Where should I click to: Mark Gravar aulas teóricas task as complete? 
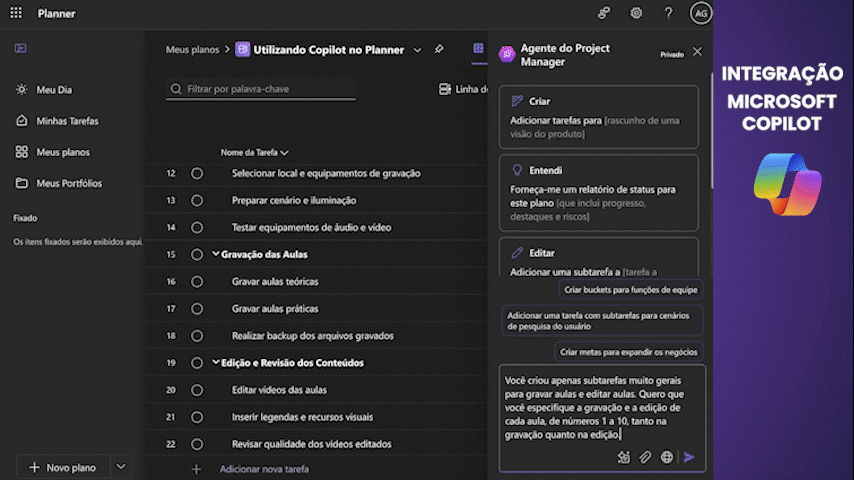pos(197,282)
